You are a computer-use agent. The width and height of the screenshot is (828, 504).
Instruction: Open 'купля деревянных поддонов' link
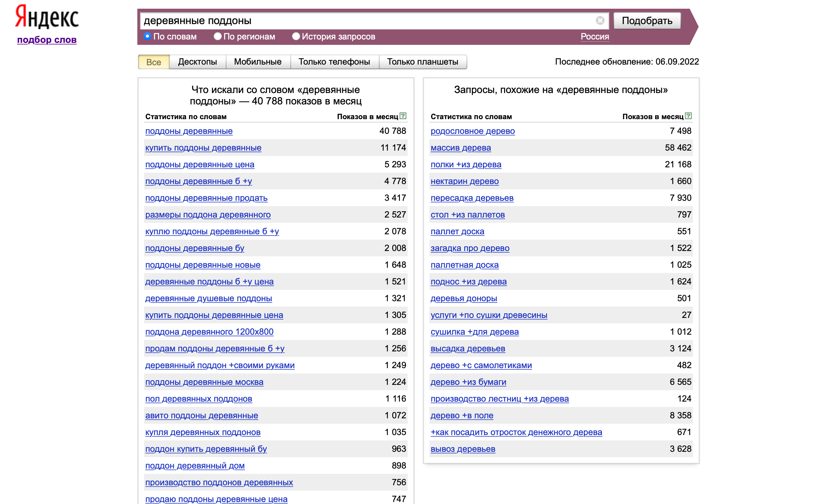[203, 433]
